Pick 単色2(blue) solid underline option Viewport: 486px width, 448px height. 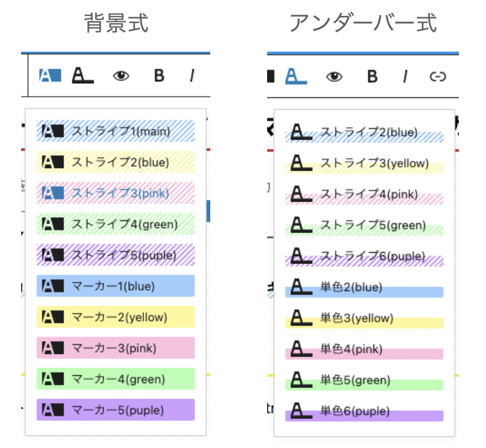[x=364, y=288]
